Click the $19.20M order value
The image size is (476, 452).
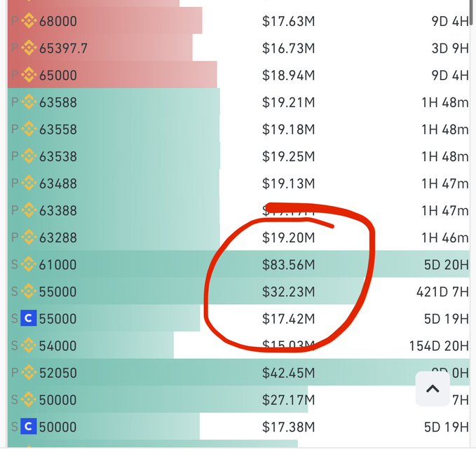288,238
